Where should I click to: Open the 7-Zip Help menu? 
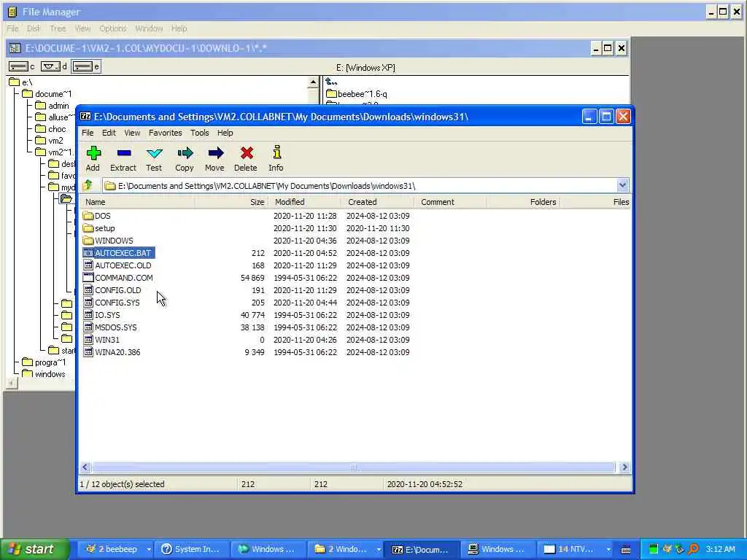225,133
